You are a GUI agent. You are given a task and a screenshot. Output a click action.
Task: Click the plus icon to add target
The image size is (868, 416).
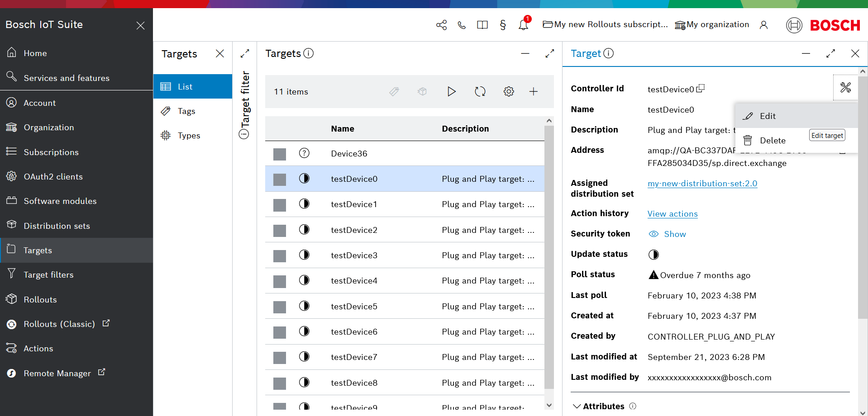[534, 92]
